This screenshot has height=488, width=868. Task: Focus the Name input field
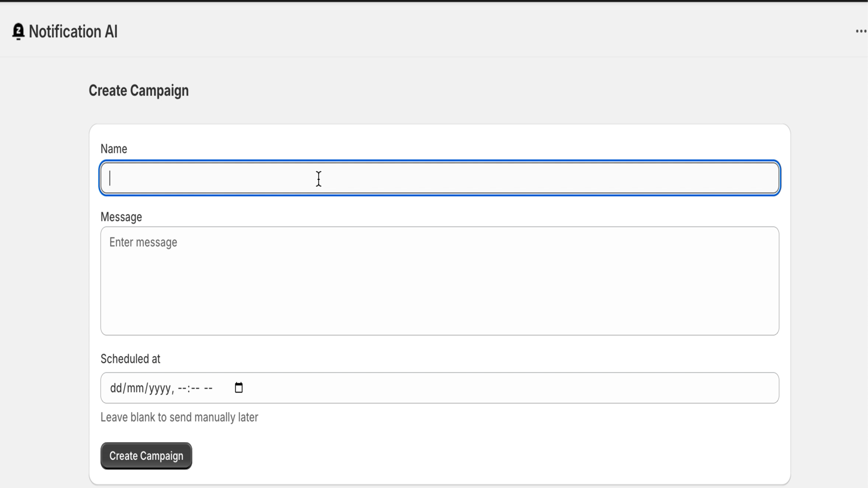[440, 178]
